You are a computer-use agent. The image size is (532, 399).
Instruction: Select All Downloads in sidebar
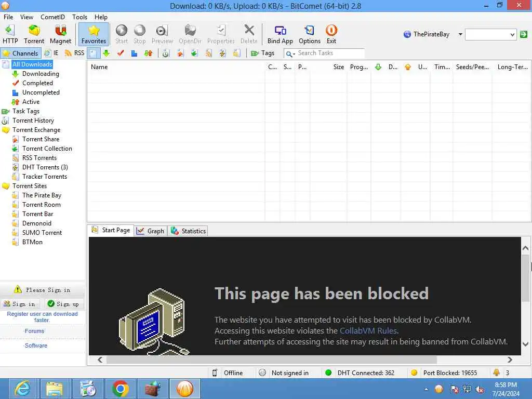point(32,64)
